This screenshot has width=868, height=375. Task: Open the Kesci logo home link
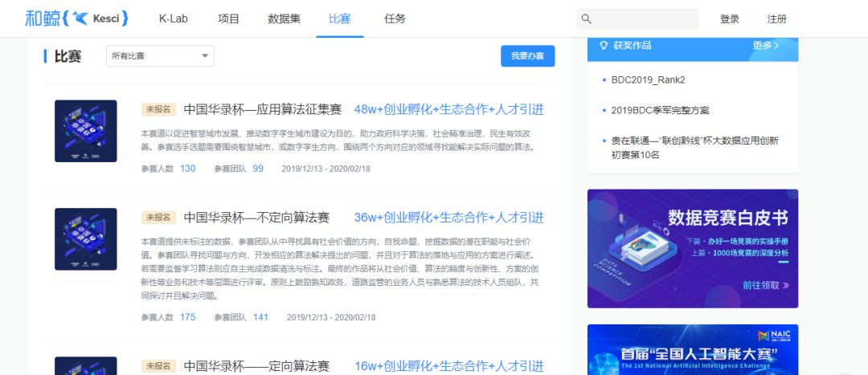76,18
